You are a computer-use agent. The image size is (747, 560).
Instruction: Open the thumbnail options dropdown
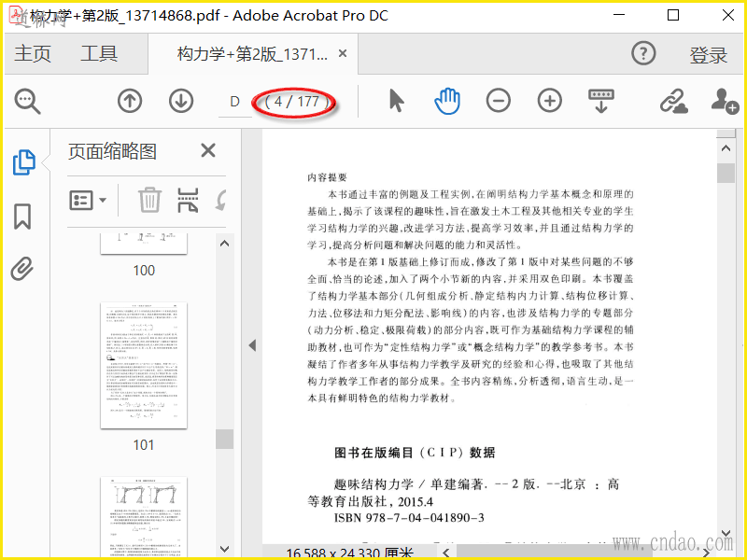pyautogui.click(x=88, y=201)
